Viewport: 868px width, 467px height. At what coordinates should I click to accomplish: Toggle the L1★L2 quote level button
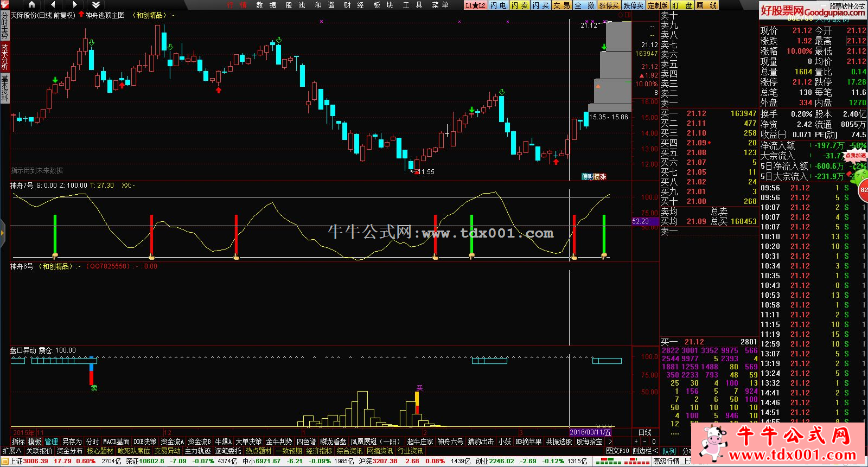pyautogui.click(x=475, y=5)
